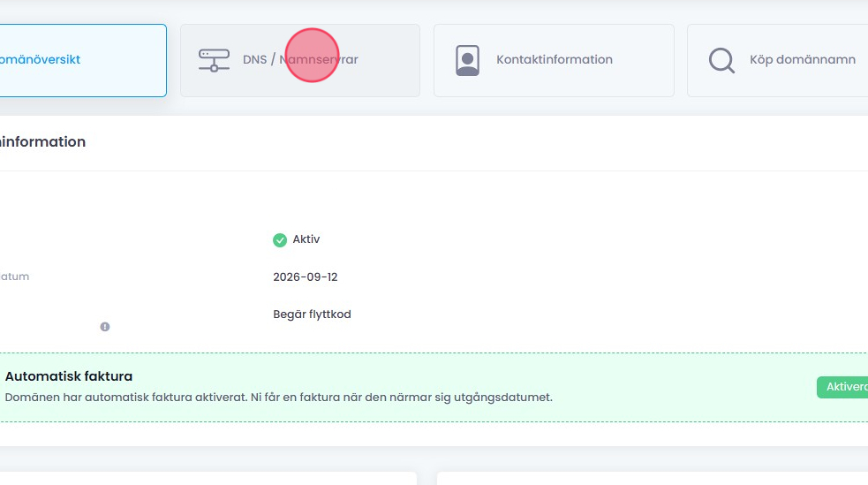Toggle the green Aktiverad badge
Image resolution: width=868 pixels, height=485 pixels.
click(x=842, y=388)
